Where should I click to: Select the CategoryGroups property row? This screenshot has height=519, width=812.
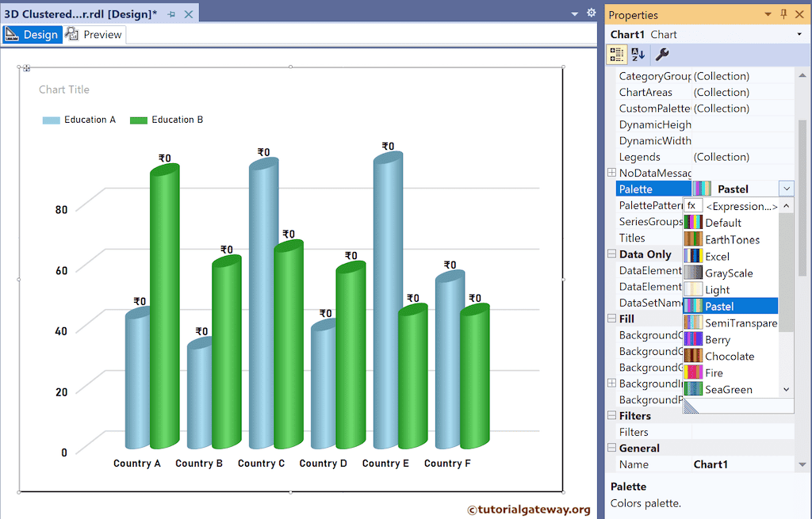pyautogui.click(x=705, y=76)
